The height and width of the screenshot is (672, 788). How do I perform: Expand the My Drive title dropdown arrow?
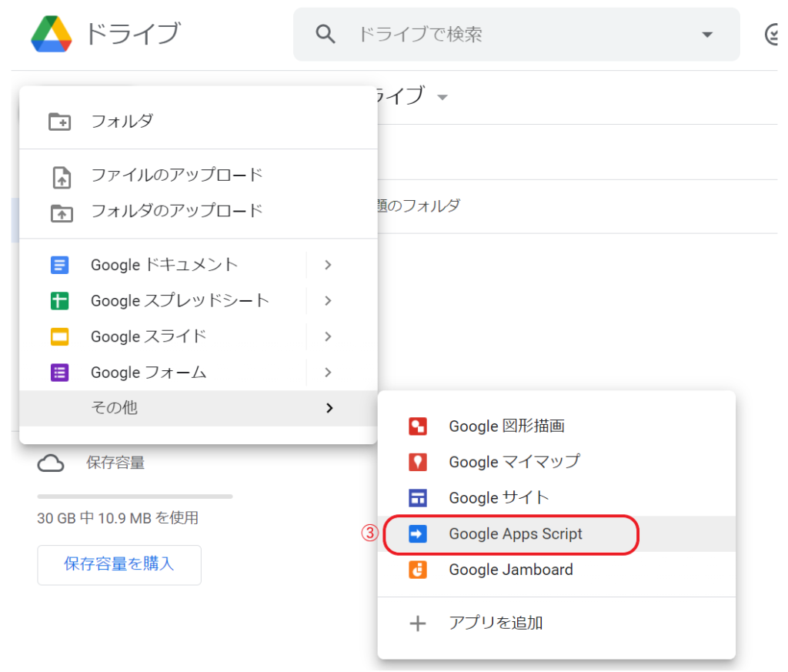pyautogui.click(x=442, y=98)
